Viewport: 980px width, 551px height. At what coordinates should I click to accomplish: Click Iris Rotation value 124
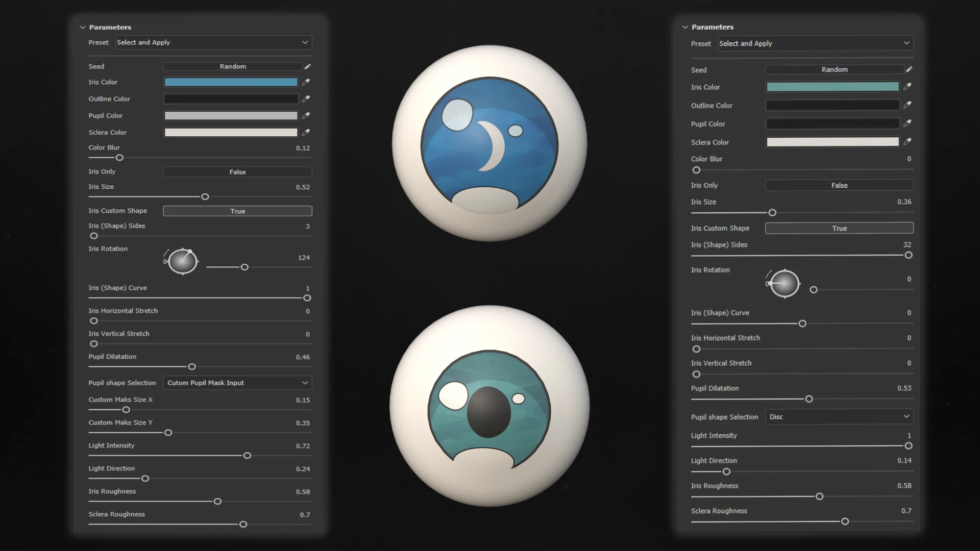point(304,258)
